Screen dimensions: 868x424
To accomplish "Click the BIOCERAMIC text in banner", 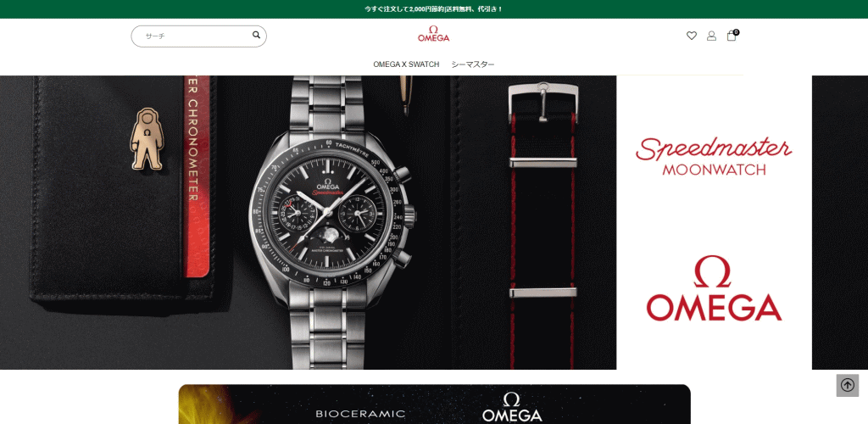I will coord(360,414).
